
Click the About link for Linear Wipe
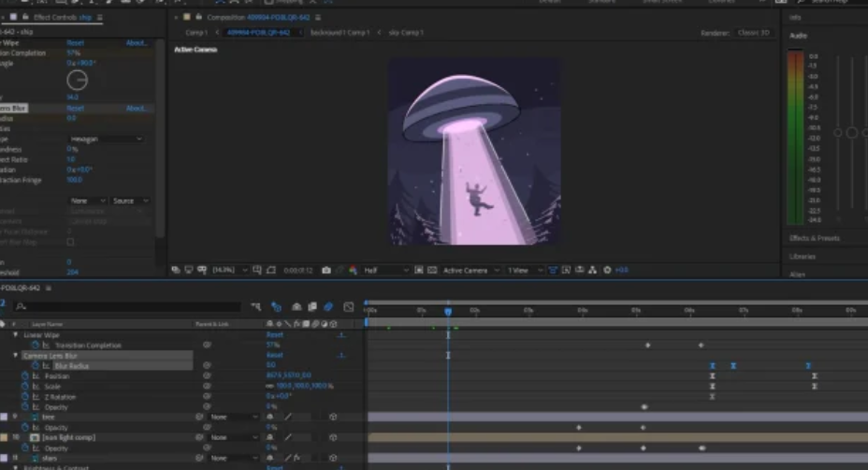coord(137,43)
